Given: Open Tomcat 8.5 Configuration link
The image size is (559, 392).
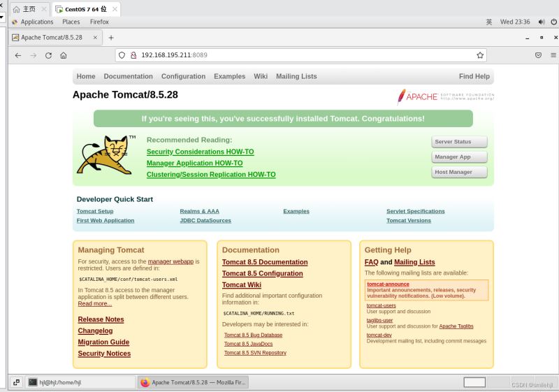Looking at the screenshot, I should (263, 274).
